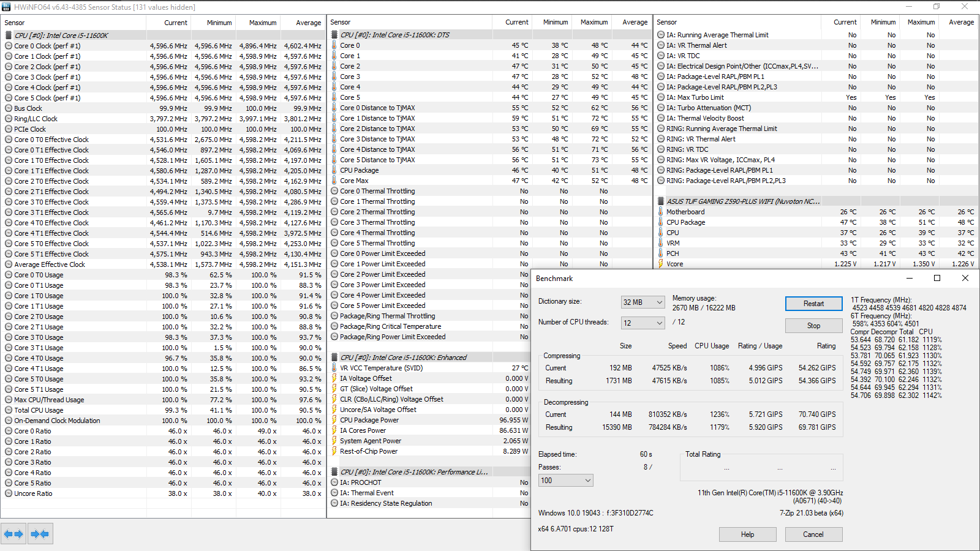Click the expand layout arrows button
This screenshot has width=980, height=551.
tap(13, 534)
